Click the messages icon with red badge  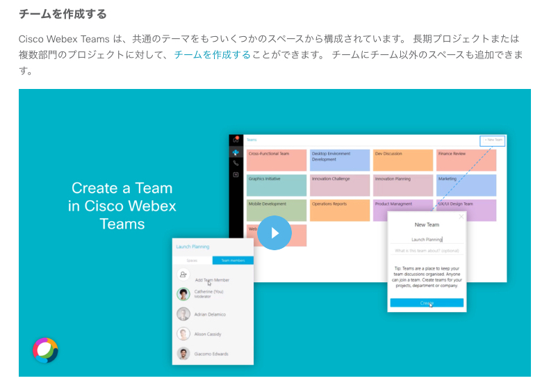pyautogui.click(x=236, y=140)
